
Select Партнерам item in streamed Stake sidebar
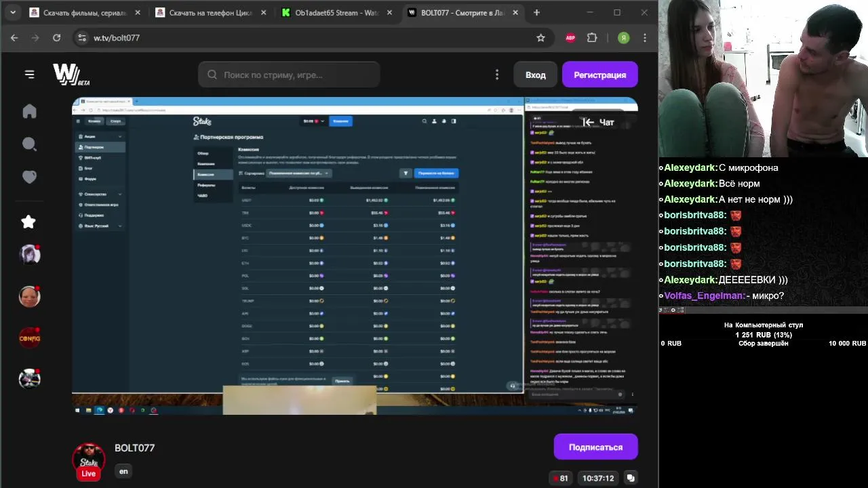[100, 147]
